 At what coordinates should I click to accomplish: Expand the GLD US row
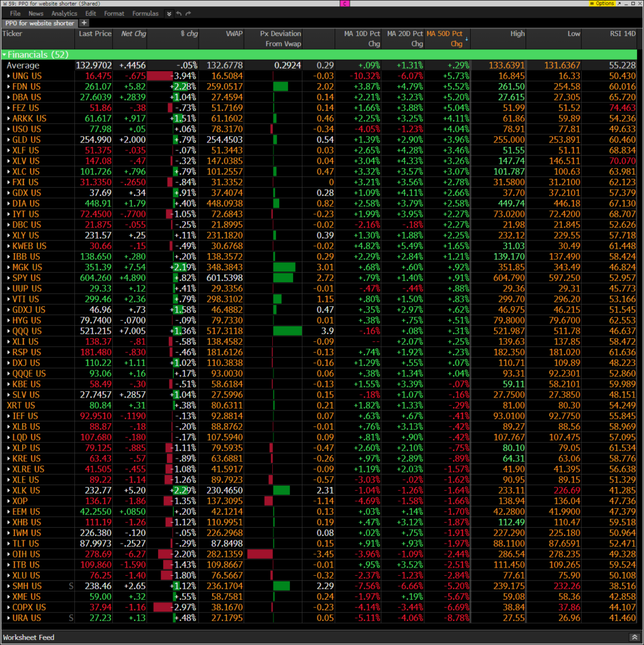(x=8, y=140)
